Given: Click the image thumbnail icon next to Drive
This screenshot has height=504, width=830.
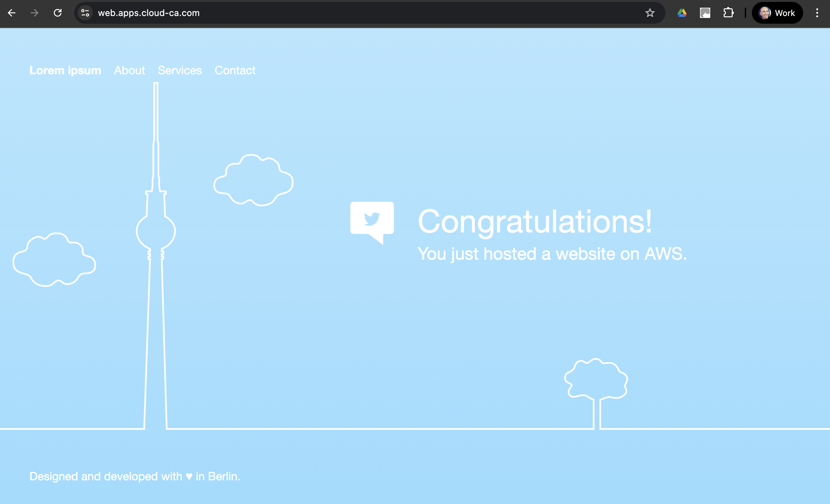Looking at the screenshot, I should pyautogui.click(x=705, y=13).
